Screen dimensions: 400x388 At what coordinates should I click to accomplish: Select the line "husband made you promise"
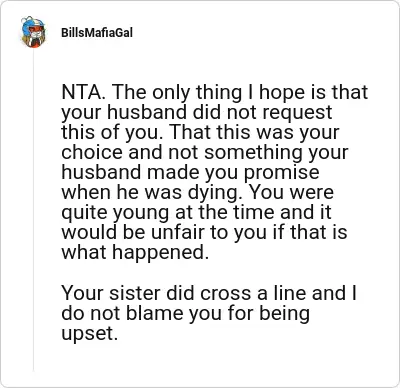(190, 172)
